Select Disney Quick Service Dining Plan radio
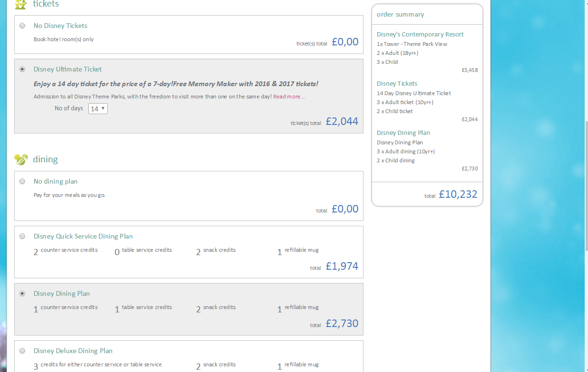The image size is (588, 372). (22, 236)
